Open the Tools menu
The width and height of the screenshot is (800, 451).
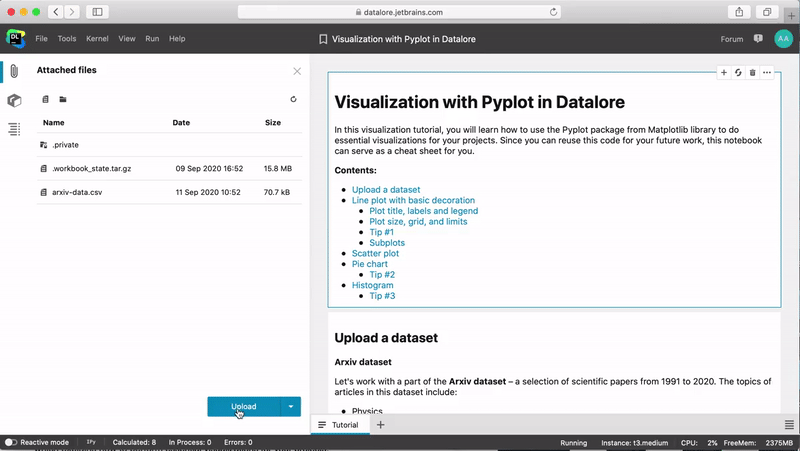67,39
